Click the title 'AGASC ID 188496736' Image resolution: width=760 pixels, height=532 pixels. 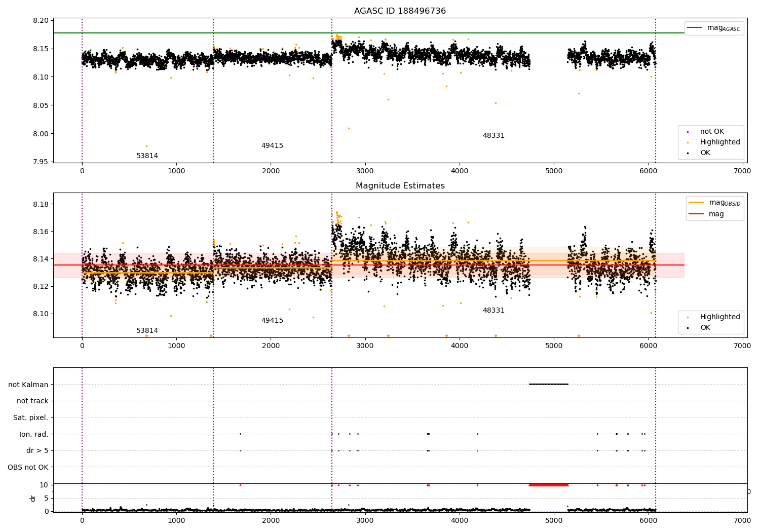pyautogui.click(x=400, y=11)
